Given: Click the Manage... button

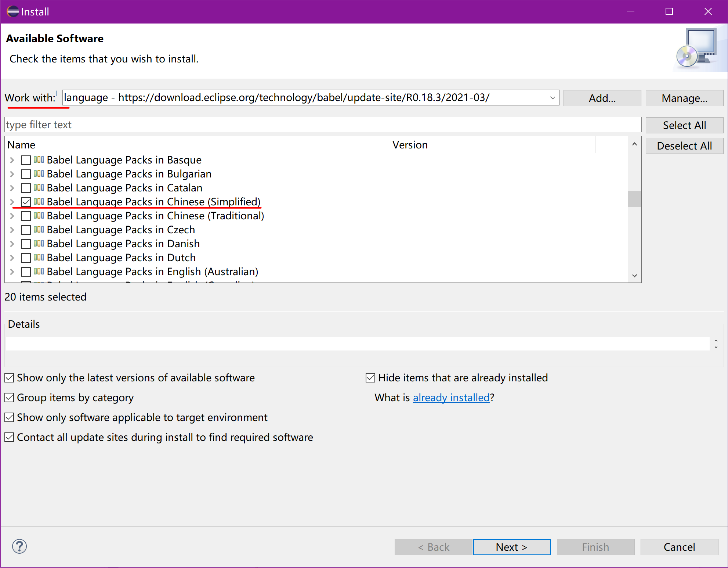Looking at the screenshot, I should coord(684,98).
